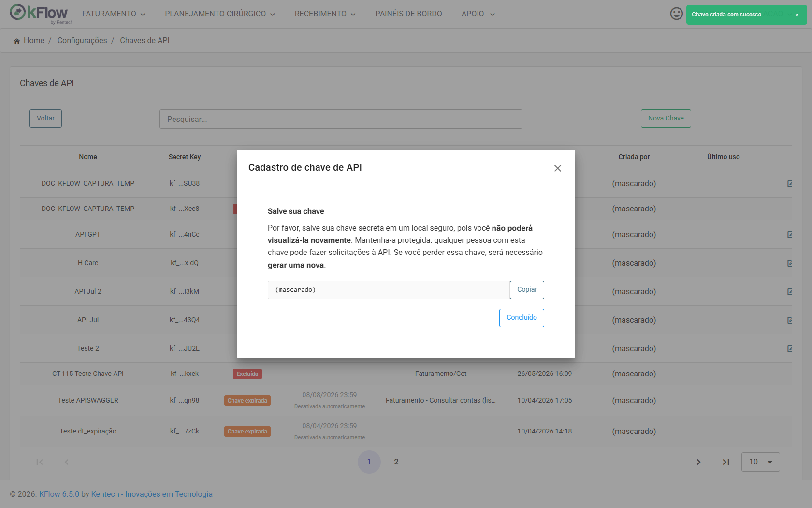Go to the next page of results
Viewport: 812px width, 508px height.
[x=698, y=462]
